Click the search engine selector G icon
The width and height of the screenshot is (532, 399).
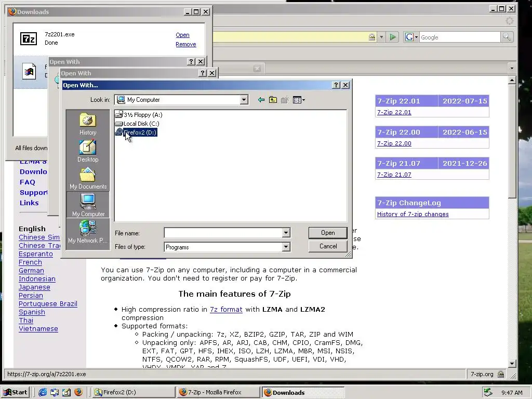[x=411, y=37]
